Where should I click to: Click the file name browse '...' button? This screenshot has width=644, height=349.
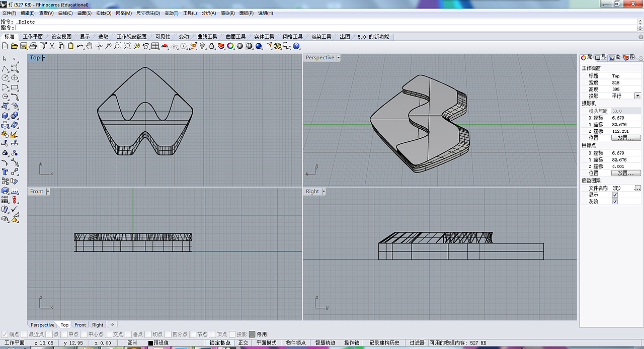[637, 188]
